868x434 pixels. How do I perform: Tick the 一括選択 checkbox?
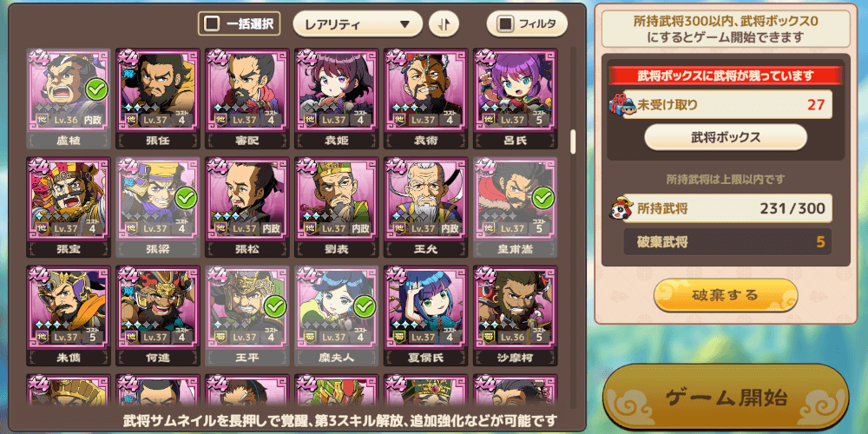coord(212,23)
